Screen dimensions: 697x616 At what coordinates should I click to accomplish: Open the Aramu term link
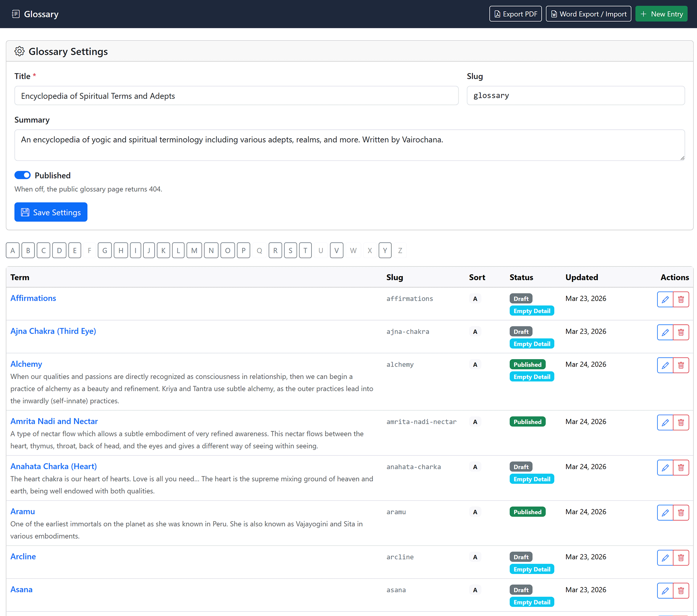point(23,512)
